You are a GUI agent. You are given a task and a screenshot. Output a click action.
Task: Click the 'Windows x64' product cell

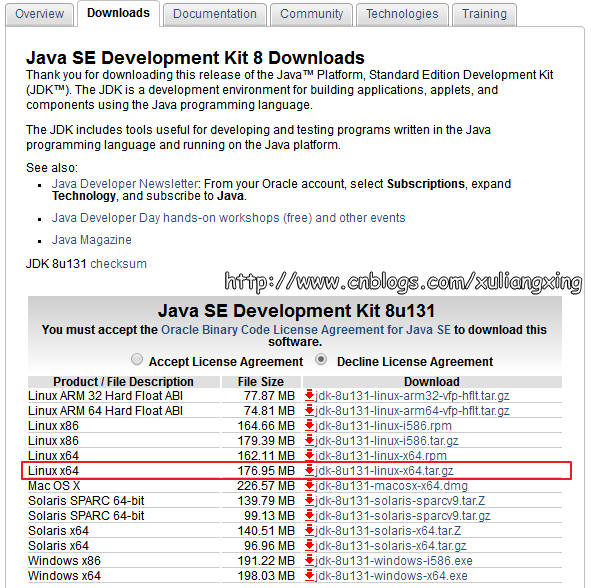click(124, 576)
